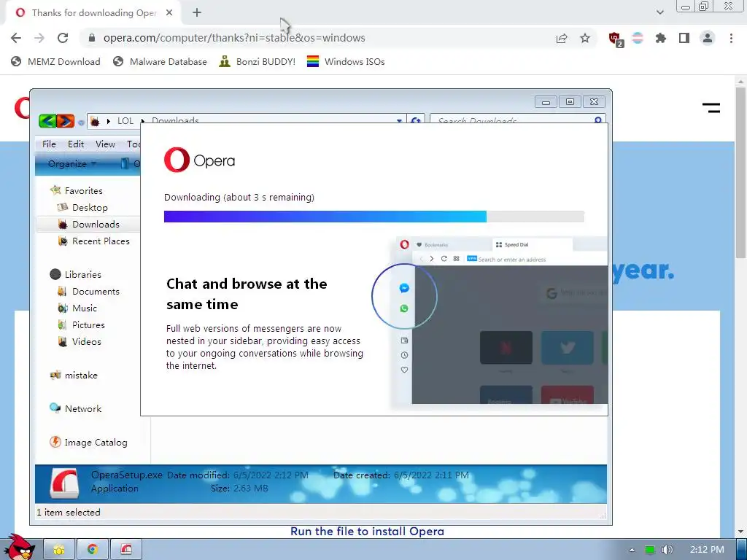Toggle the Chrome side panel

pyautogui.click(x=684, y=38)
